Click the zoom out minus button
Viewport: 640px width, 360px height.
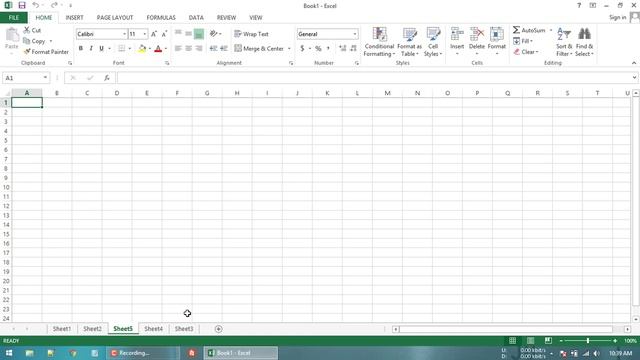[561, 340]
